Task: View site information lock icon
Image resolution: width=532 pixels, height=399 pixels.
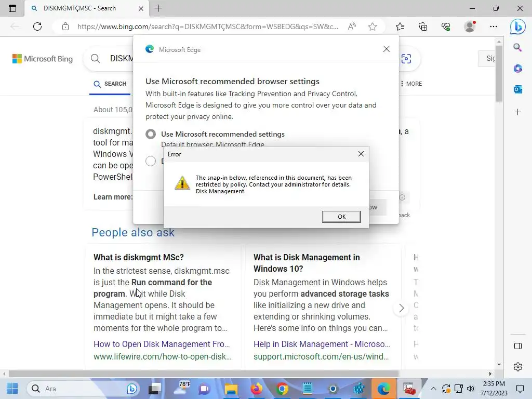Action: tap(65, 26)
